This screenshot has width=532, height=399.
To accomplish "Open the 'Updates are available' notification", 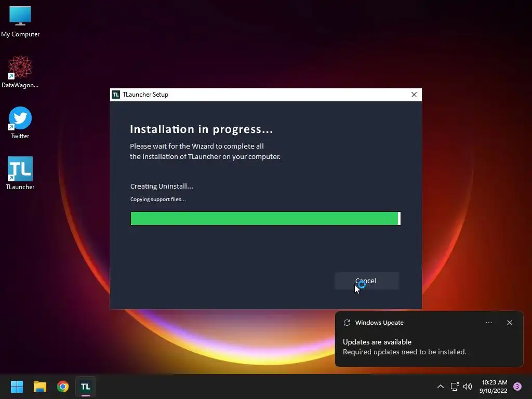I will click(x=429, y=339).
